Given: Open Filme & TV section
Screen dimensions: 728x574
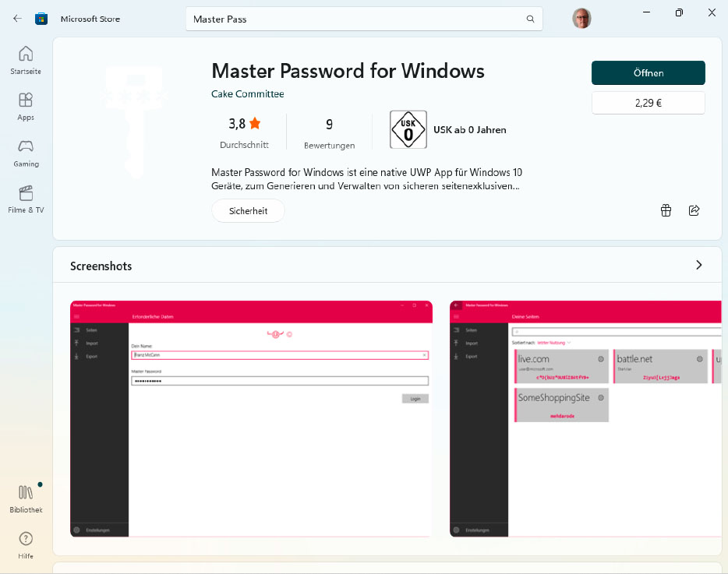Looking at the screenshot, I should point(26,199).
